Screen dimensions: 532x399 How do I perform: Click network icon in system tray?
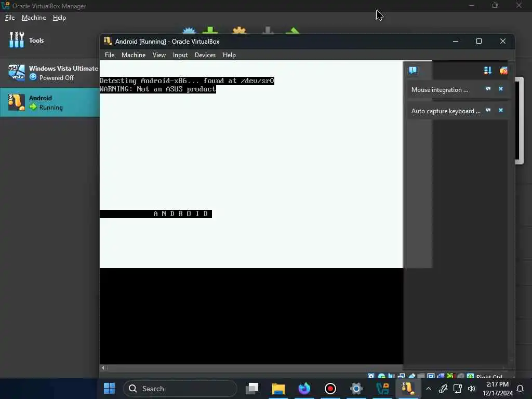click(x=458, y=389)
